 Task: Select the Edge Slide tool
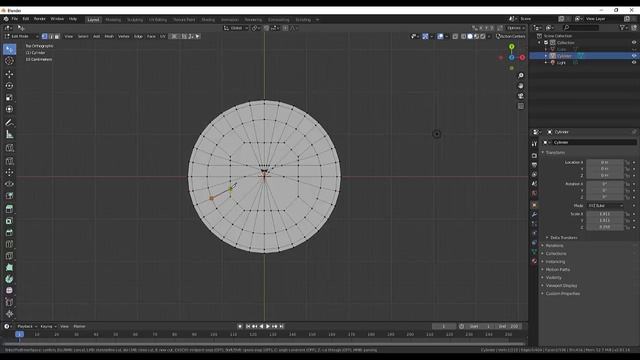[9, 302]
